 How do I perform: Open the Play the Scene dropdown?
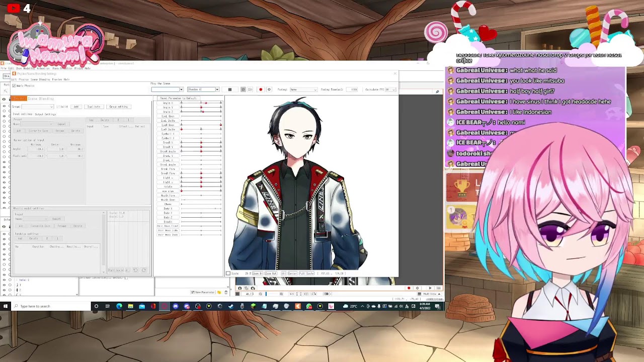point(167,89)
